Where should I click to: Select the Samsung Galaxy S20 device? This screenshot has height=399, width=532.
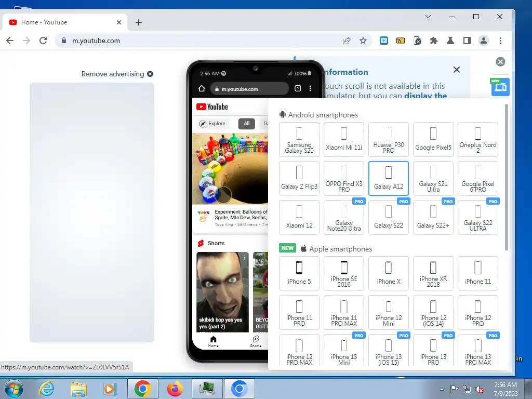[299, 139]
